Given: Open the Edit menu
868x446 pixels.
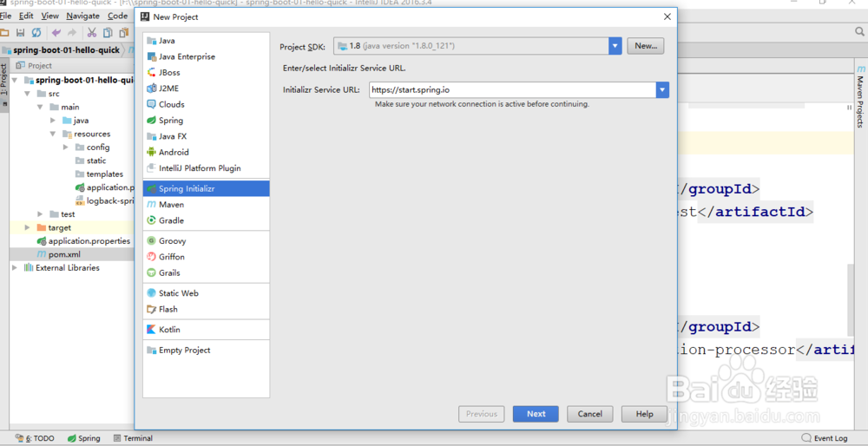Looking at the screenshot, I should [x=26, y=16].
